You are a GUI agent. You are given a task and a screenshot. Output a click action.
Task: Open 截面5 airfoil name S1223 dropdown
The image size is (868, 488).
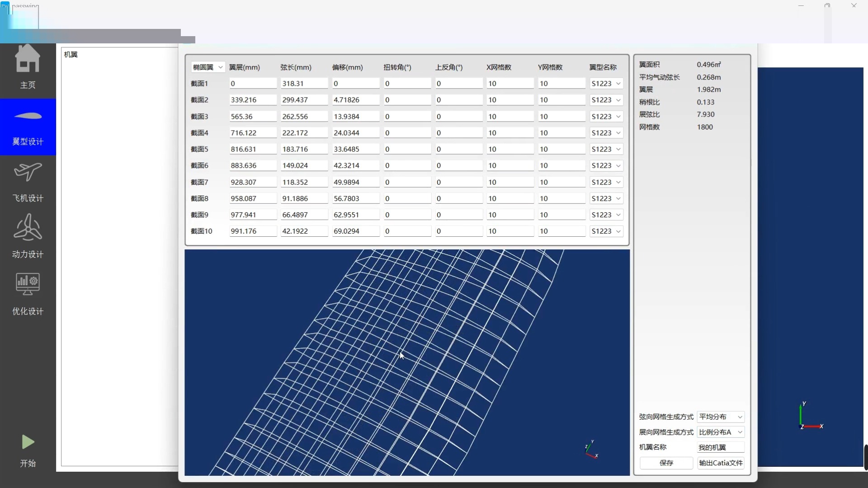(x=606, y=149)
